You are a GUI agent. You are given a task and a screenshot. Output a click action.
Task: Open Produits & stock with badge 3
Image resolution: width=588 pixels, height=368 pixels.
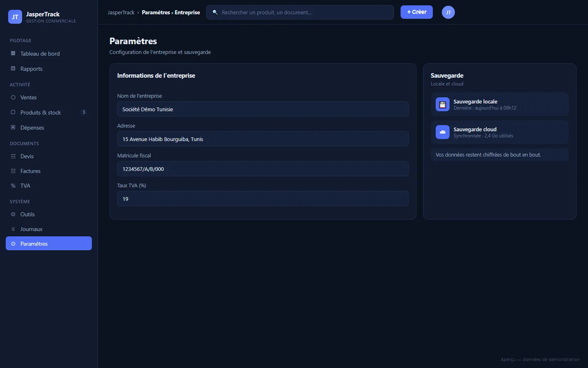coord(49,112)
